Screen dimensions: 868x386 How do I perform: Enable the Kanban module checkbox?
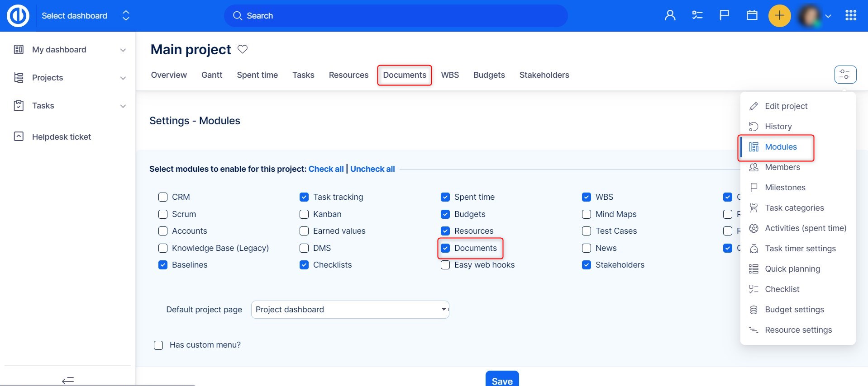pos(304,214)
